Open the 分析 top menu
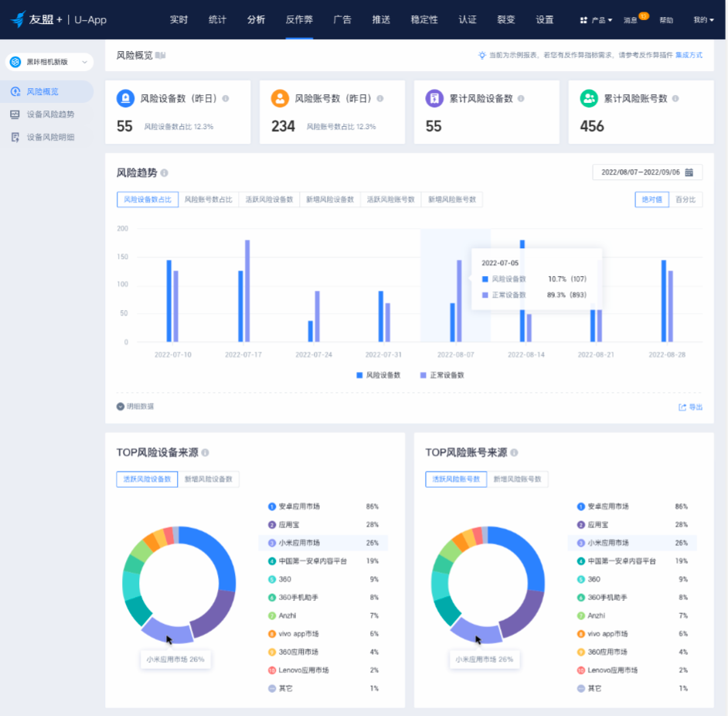Screen dimensions: 728x716 tap(256, 20)
